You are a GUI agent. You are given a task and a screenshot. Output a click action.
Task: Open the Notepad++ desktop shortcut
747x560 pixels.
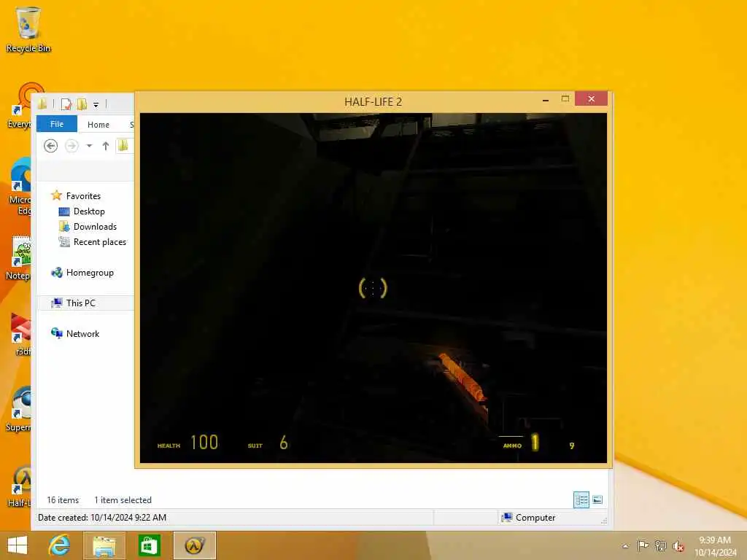[x=19, y=258]
